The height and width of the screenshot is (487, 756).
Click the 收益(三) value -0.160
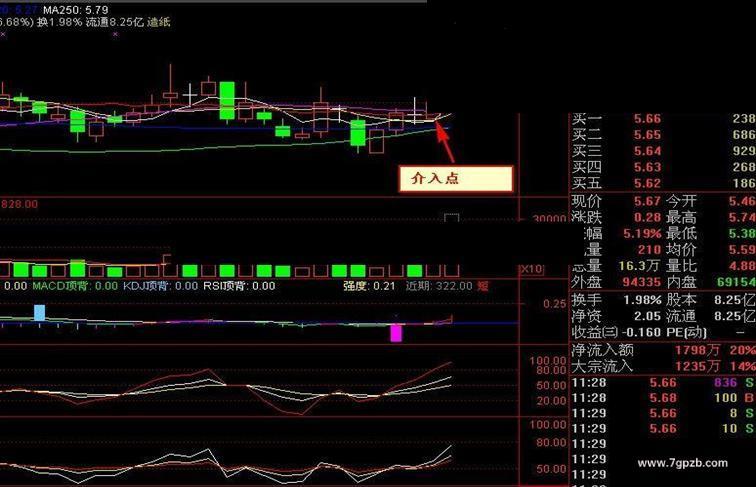coord(640,332)
